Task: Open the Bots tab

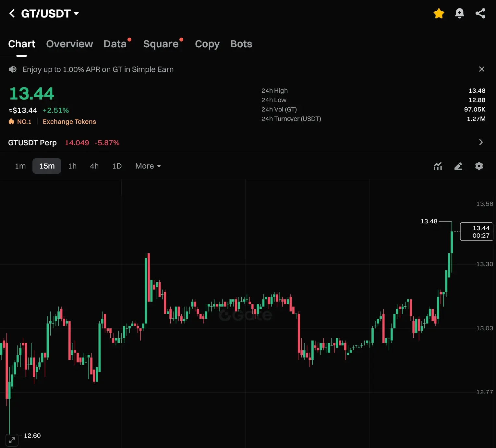Action: tap(241, 44)
